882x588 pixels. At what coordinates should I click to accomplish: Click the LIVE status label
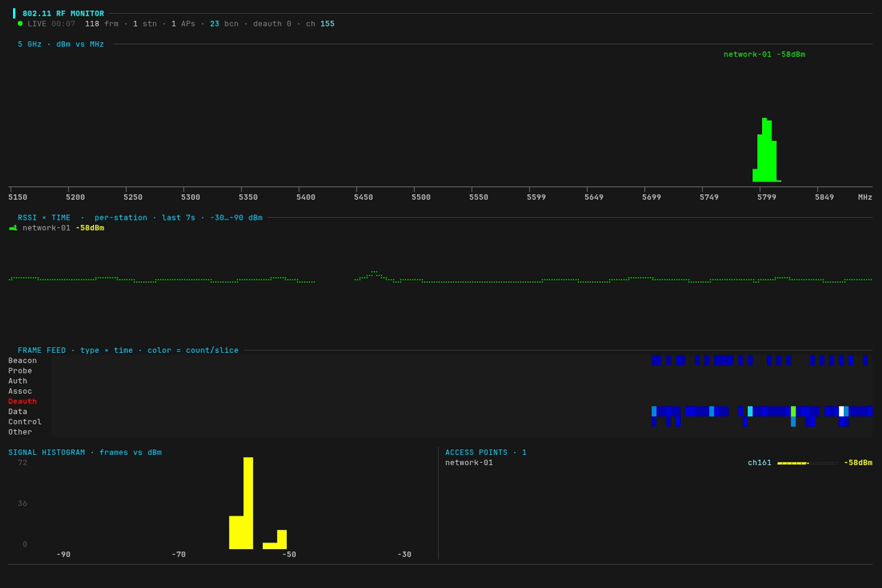[x=37, y=24]
